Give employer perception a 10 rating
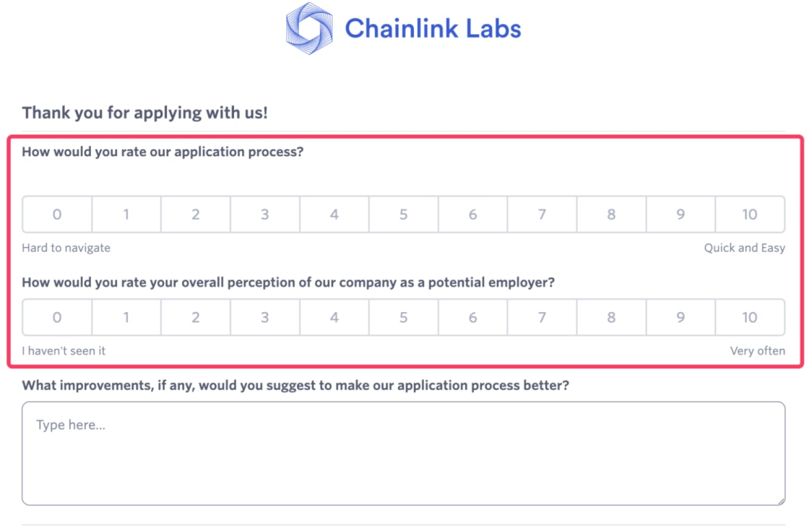This screenshot has width=812, height=531. (x=750, y=317)
